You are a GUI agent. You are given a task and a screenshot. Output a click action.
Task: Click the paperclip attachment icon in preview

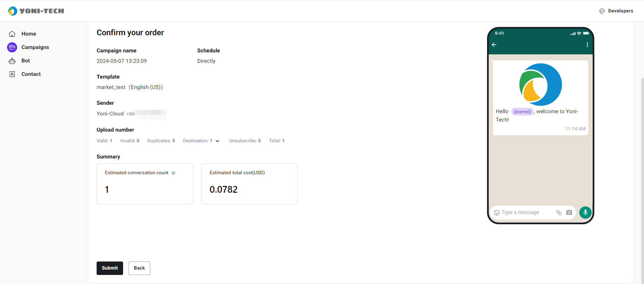[x=559, y=212]
